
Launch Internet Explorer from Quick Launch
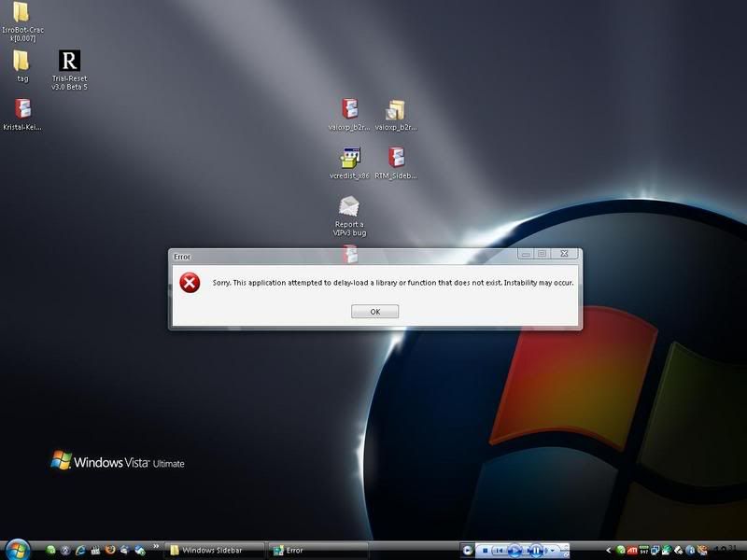[x=80, y=550]
